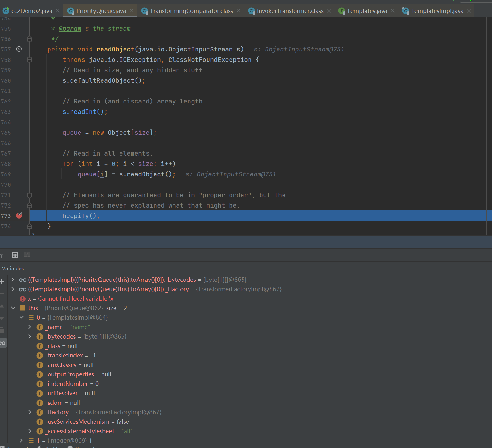This screenshot has width=492, height=448.
Task: Collapse the 'this' PriorityQueue node
Action: tap(13, 308)
